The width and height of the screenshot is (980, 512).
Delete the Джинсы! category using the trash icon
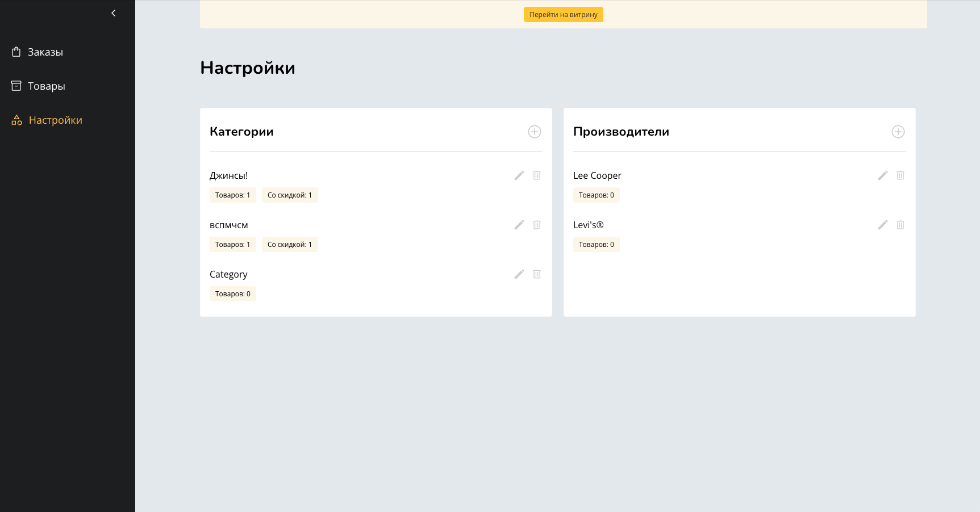(x=537, y=175)
